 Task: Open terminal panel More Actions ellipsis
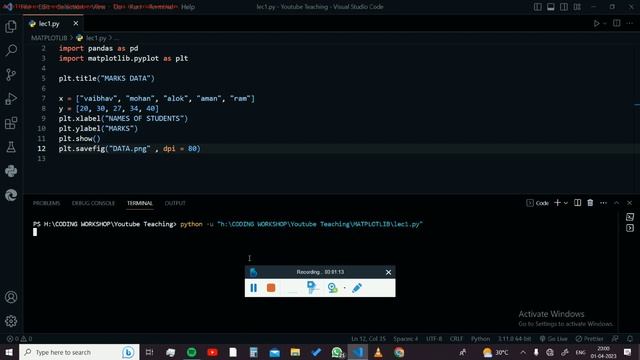603,203
